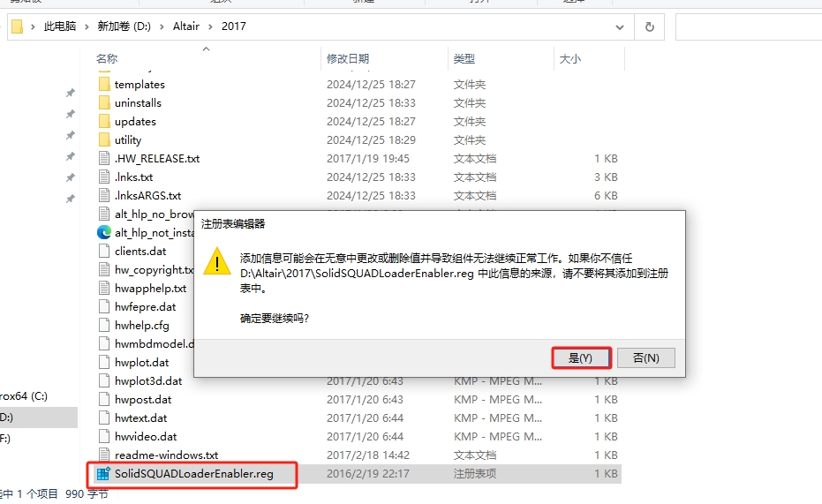Expand chevron after 此电脑 in breadcrumb

[x=87, y=26]
